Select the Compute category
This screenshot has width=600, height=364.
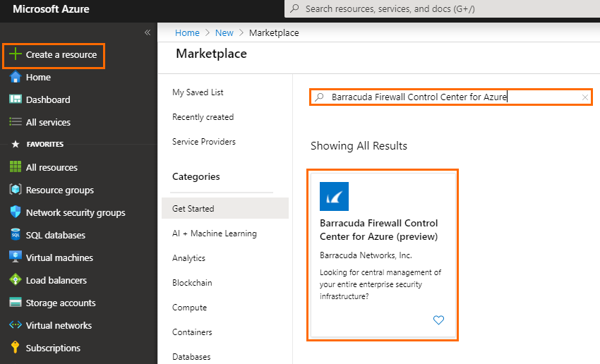tap(189, 308)
